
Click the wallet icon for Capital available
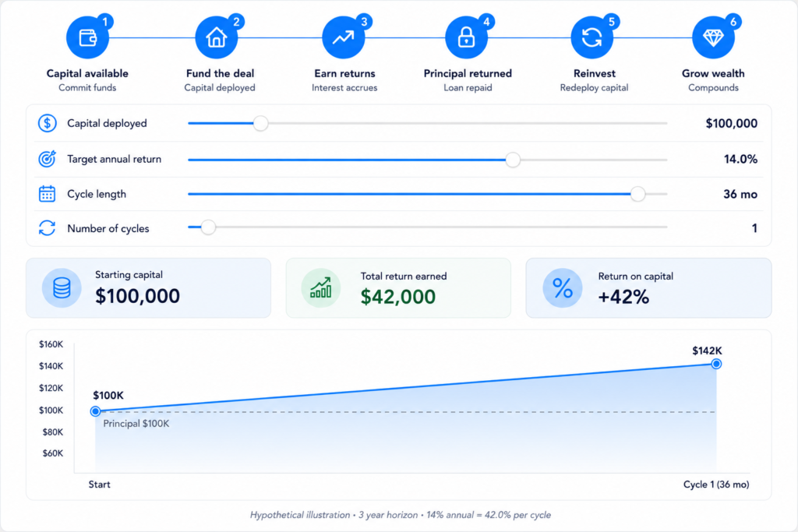click(87, 37)
